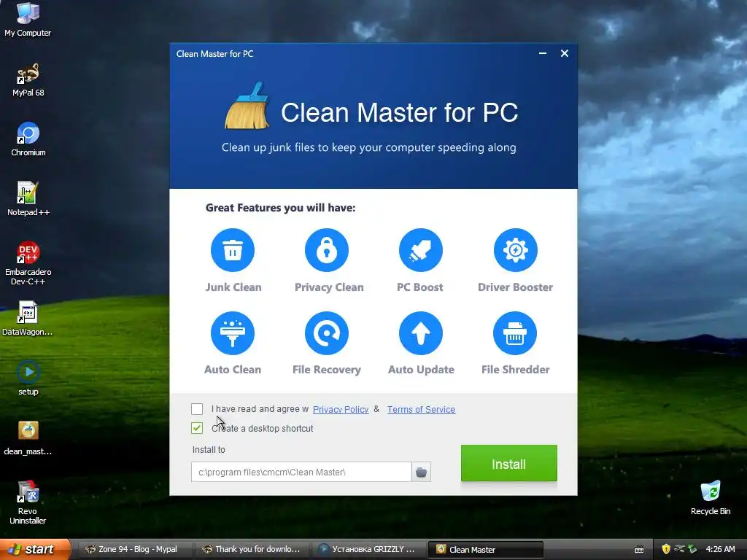Click the yellow shield tray icon
The image size is (747, 560).
click(665, 549)
